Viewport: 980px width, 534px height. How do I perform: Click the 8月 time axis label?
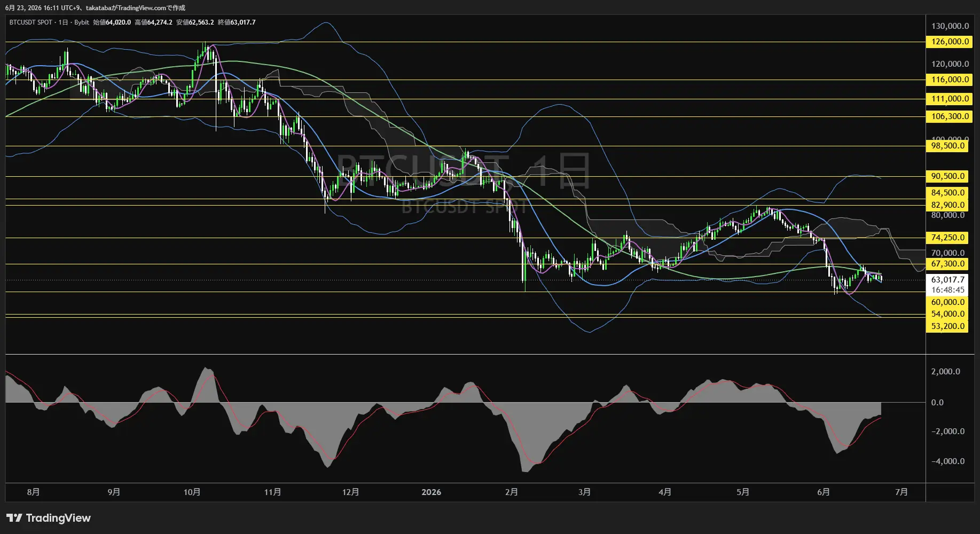click(x=33, y=492)
